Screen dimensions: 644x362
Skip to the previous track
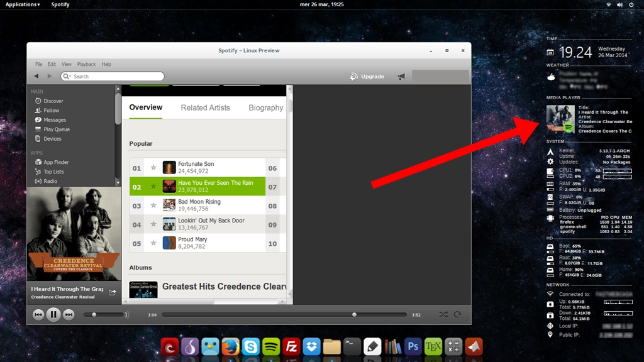coord(38,314)
